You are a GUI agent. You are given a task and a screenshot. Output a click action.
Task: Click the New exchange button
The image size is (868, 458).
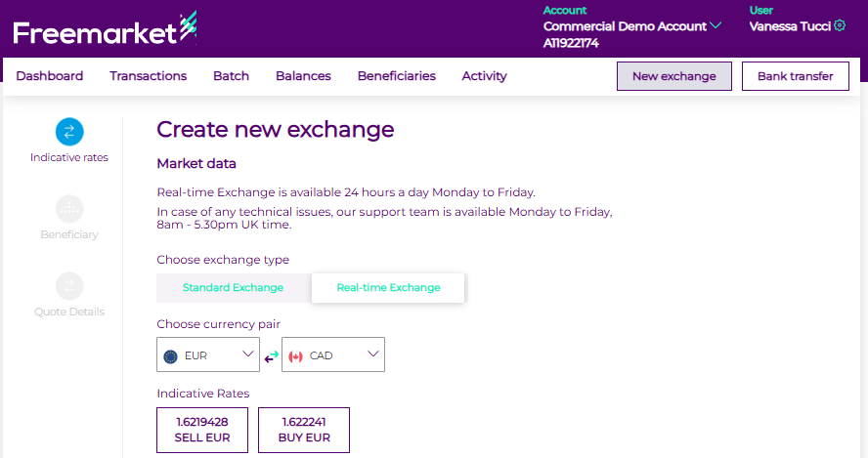pos(673,76)
